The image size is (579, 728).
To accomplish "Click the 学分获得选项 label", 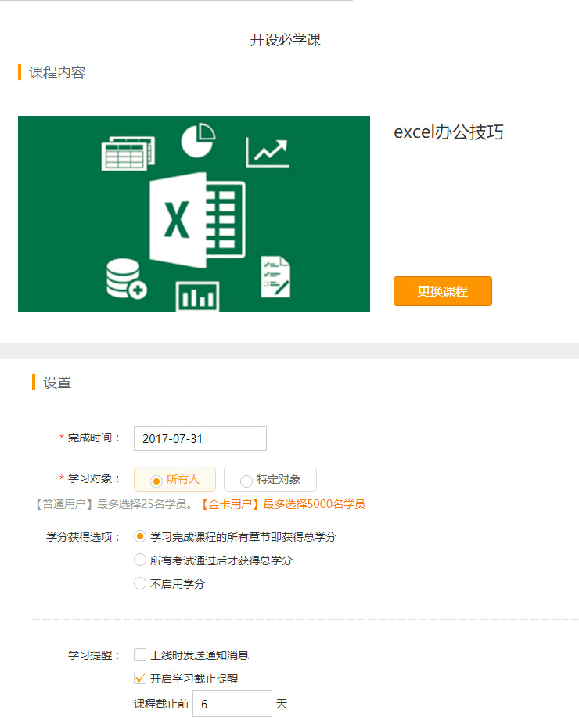I will 83,537.
